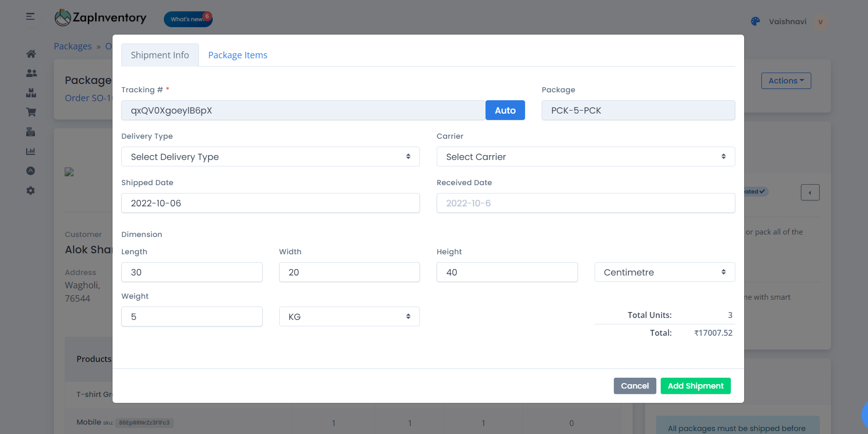Click the Mobile product row text
Image resolution: width=868 pixels, height=434 pixels.
pyautogui.click(x=89, y=422)
